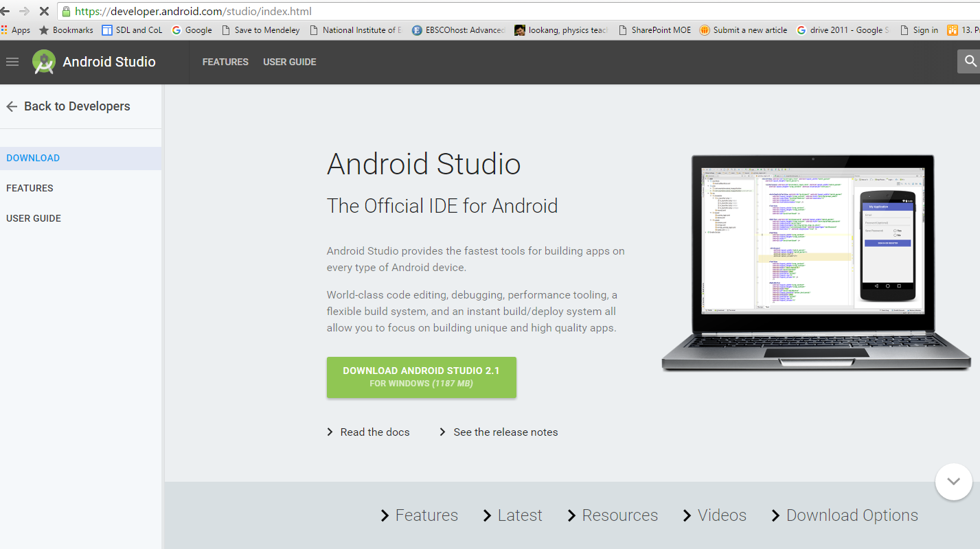Screen dimensions: 980x549
Task: Open the Read the docs link
Action: click(369, 432)
